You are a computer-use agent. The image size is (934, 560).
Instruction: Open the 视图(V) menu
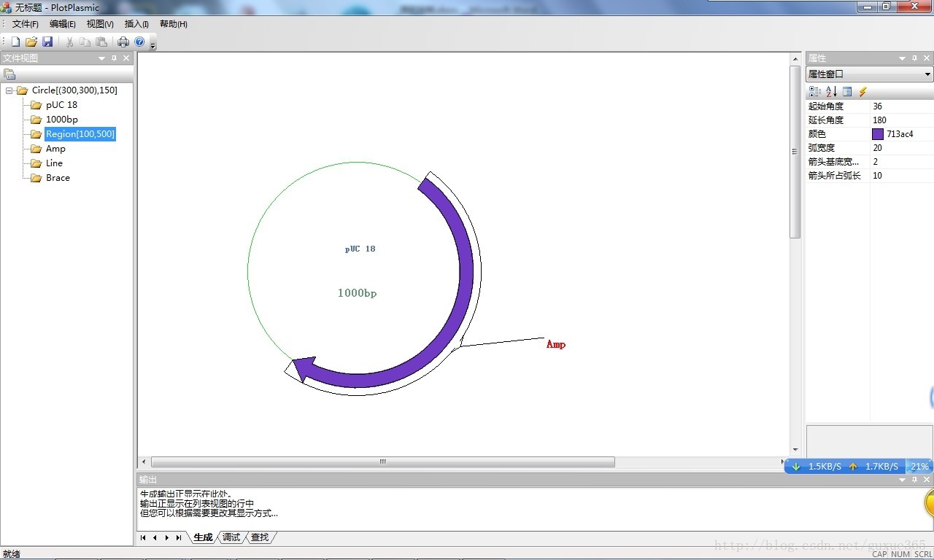(100, 24)
